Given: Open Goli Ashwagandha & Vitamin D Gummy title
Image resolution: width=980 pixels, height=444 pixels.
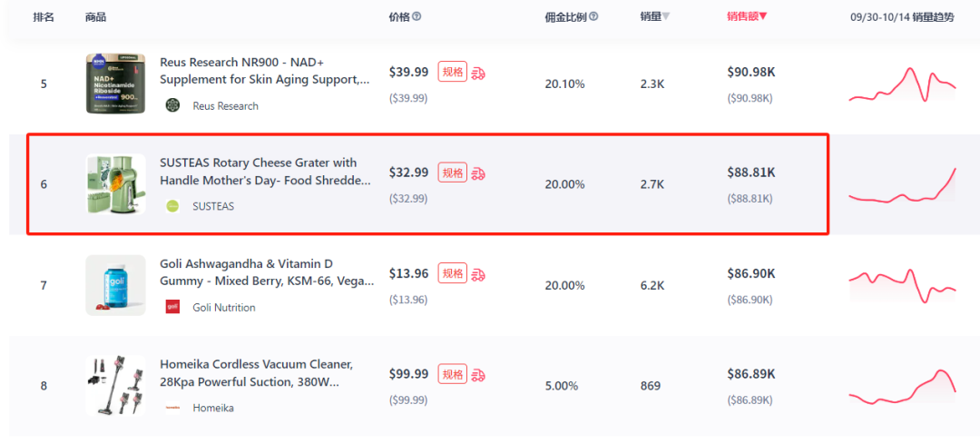Looking at the screenshot, I should [x=268, y=272].
